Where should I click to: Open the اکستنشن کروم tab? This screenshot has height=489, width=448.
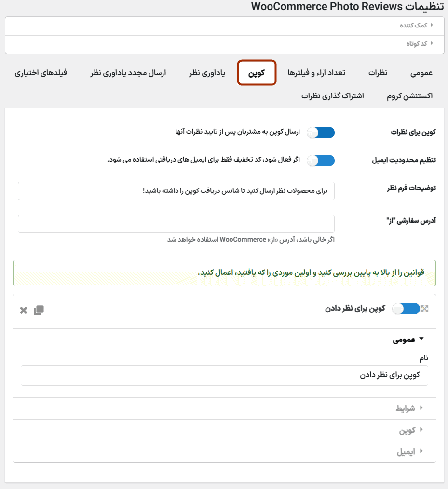[409, 96]
